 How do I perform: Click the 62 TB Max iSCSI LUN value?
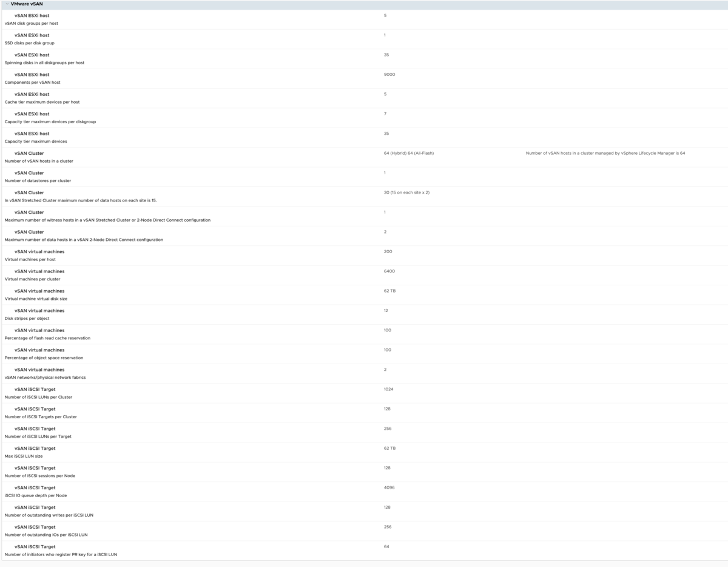pos(389,448)
